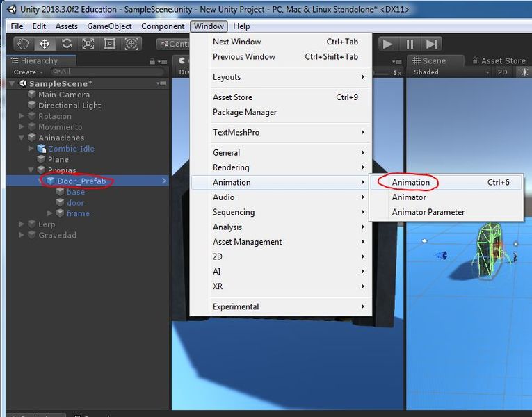The image size is (532, 417).
Task: Click the Play button
Action: 388,44
